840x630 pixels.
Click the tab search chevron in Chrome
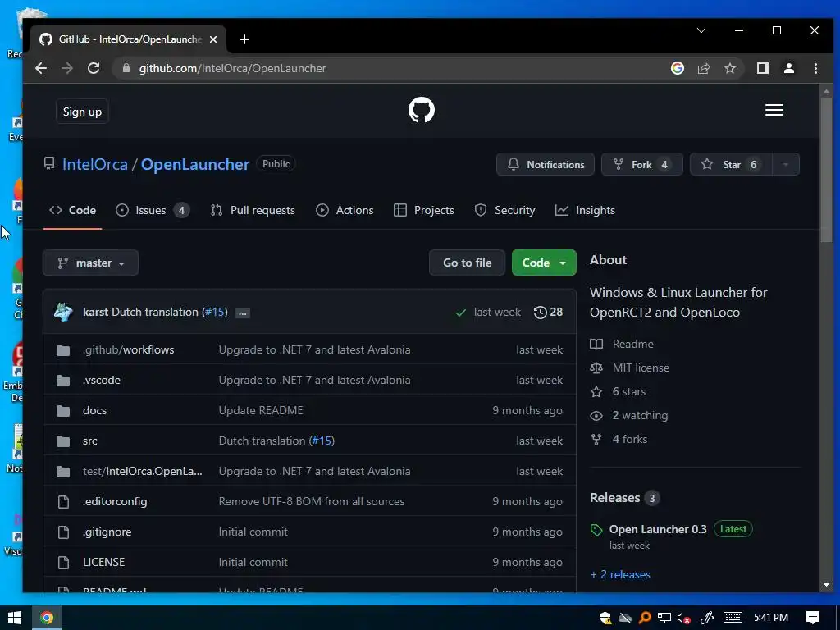tap(701, 30)
